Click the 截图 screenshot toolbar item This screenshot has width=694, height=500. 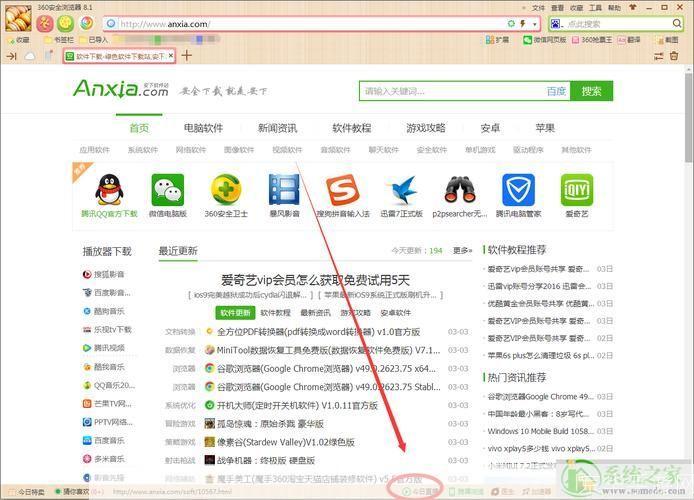667,40
